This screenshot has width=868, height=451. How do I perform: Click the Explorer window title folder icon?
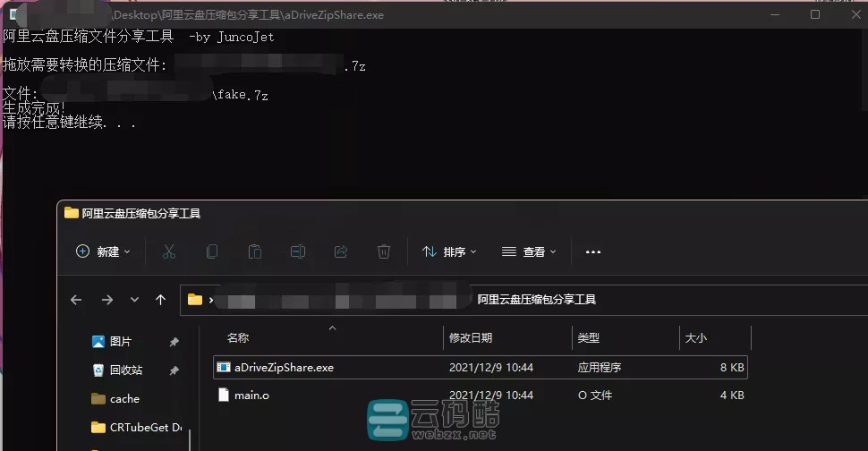click(72, 213)
